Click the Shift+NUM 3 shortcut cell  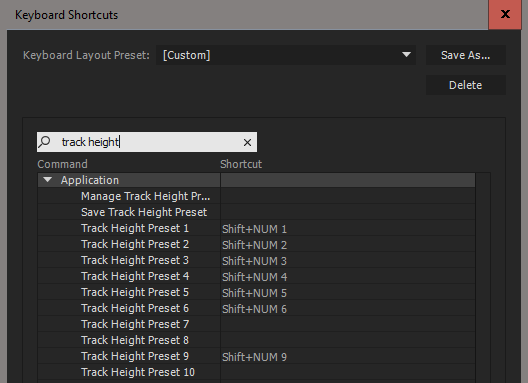point(348,260)
